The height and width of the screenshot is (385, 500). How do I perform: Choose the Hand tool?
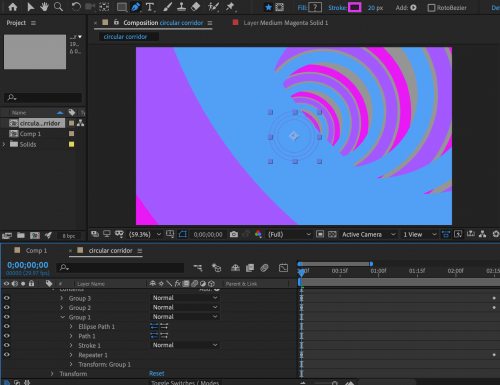[44, 7]
